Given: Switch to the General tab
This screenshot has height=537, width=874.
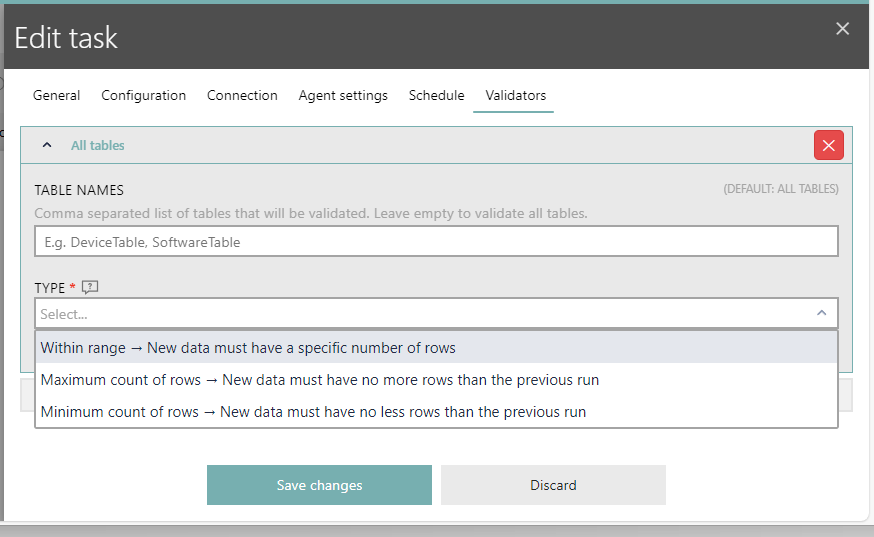Looking at the screenshot, I should pyautogui.click(x=56, y=96).
